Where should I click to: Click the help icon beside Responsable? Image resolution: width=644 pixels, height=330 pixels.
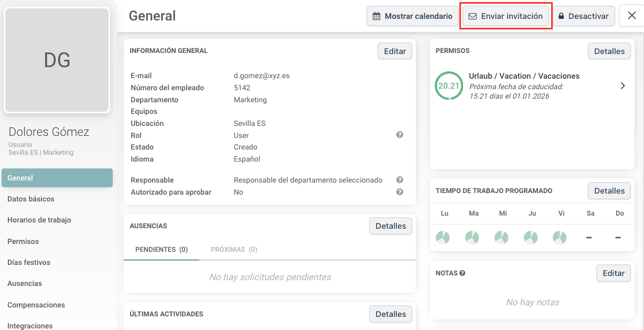pos(400,180)
